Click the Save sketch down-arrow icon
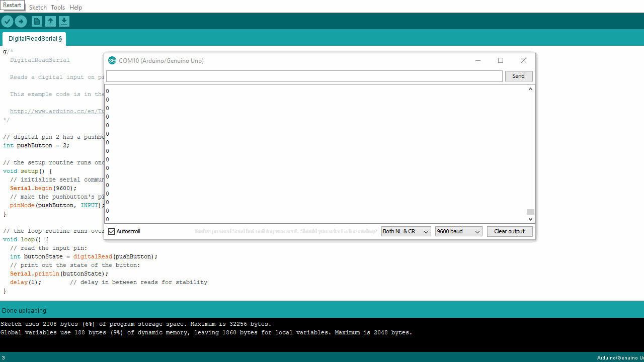 (x=64, y=21)
